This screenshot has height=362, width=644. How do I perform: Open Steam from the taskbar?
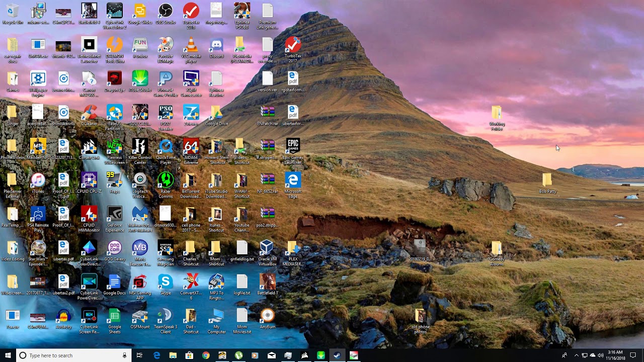[x=337, y=355]
